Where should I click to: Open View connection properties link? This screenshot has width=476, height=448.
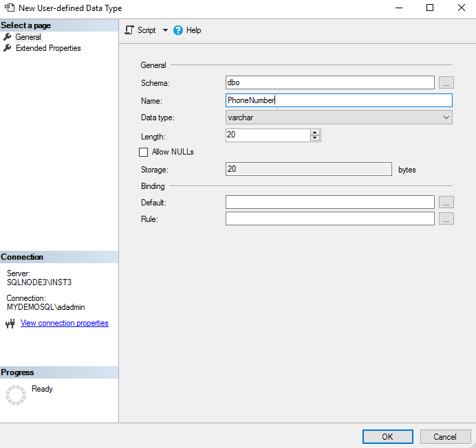(64, 323)
